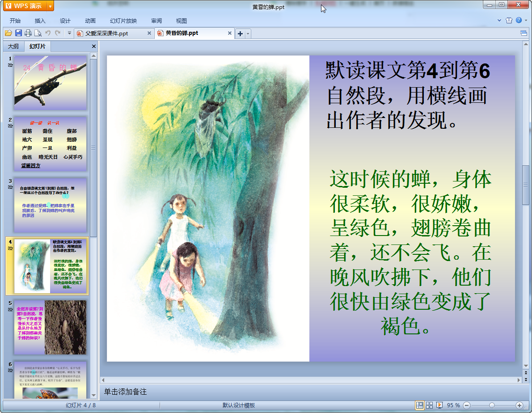This screenshot has width=532, height=413.
Task: Click animation star icon for slide 5
Action: 10,310
